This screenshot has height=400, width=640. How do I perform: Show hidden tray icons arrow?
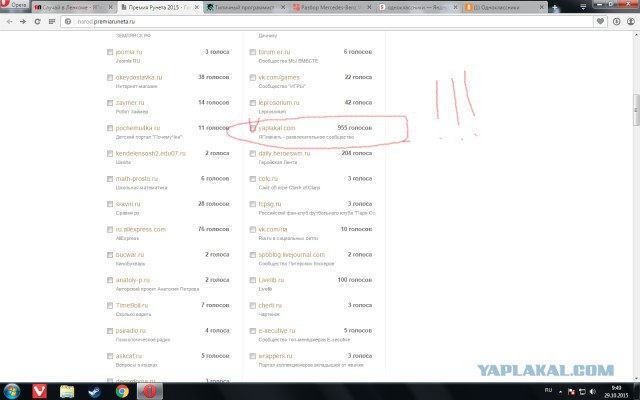click(560, 392)
